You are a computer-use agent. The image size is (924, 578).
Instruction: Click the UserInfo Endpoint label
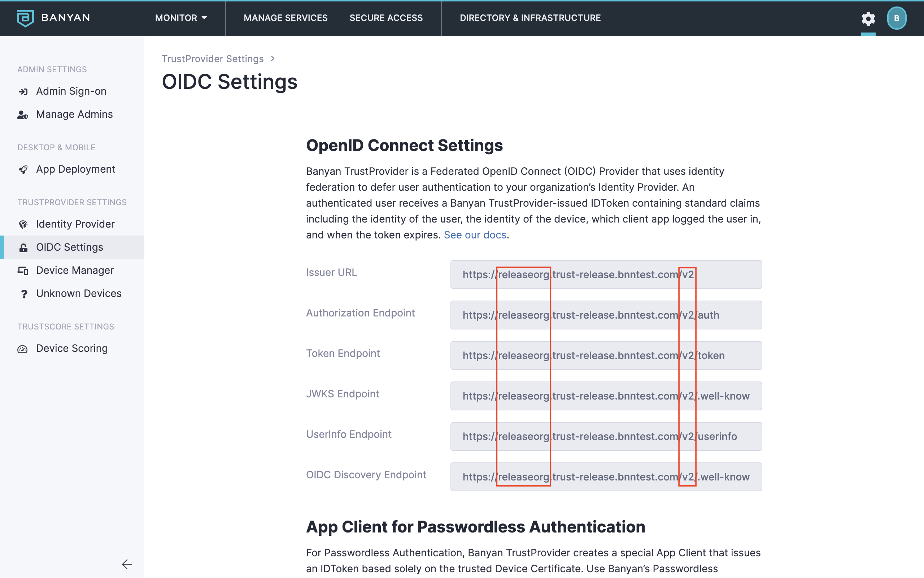click(x=349, y=434)
